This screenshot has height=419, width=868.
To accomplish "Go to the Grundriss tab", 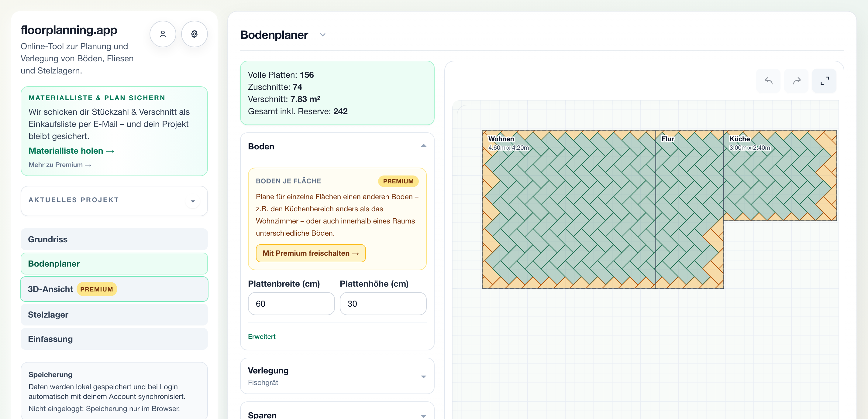I will coord(114,239).
